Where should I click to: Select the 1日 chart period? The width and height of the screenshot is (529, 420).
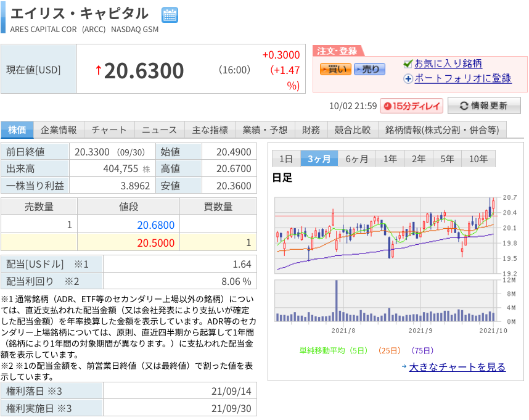(x=286, y=159)
